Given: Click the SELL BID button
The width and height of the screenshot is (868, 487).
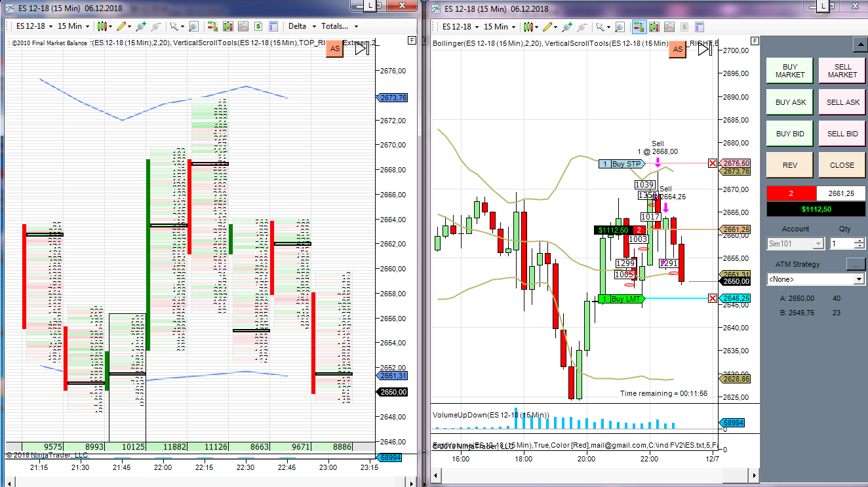Looking at the screenshot, I should tap(842, 134).
